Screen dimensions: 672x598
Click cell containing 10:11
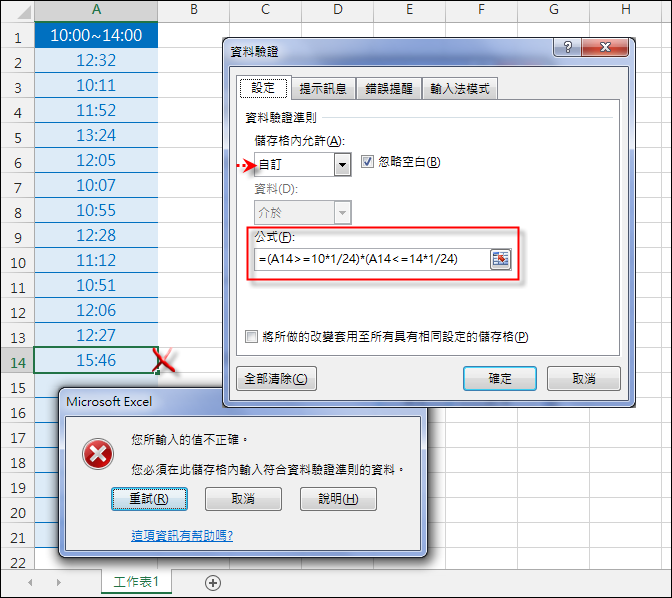(96, 85)
